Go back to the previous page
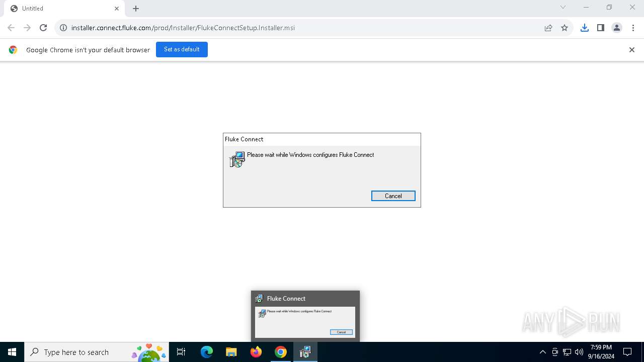Image resolution: width=644 pixels, height=362 pixels. pos(11,28)
